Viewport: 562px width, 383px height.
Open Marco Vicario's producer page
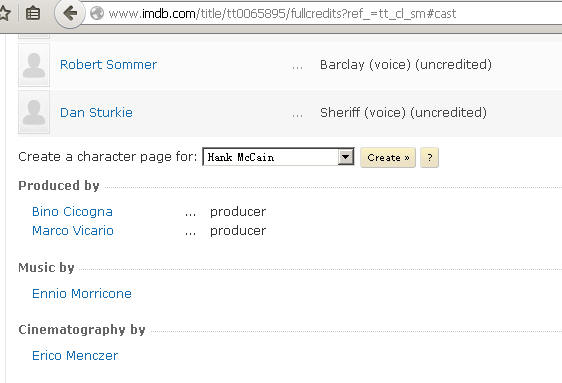click(73, 231)
